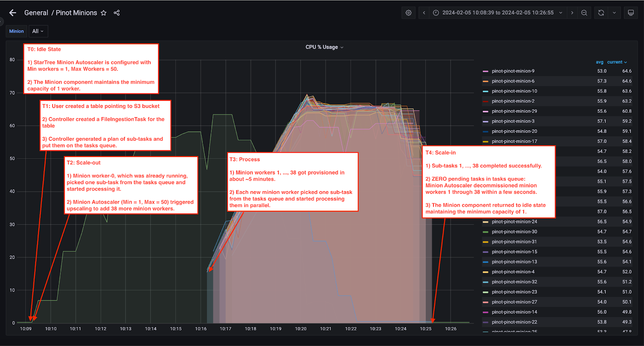Open dashboard settings gear
This screenshot has width=644, height=346.
click(x=409, y=13)
